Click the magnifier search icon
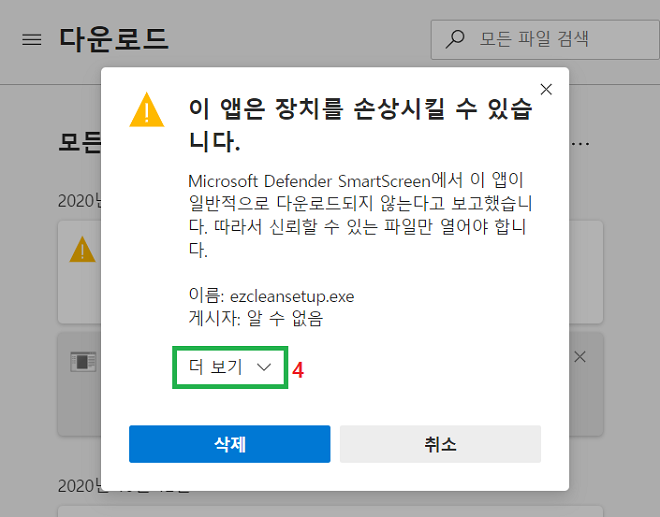 click(x=455, y=39)
